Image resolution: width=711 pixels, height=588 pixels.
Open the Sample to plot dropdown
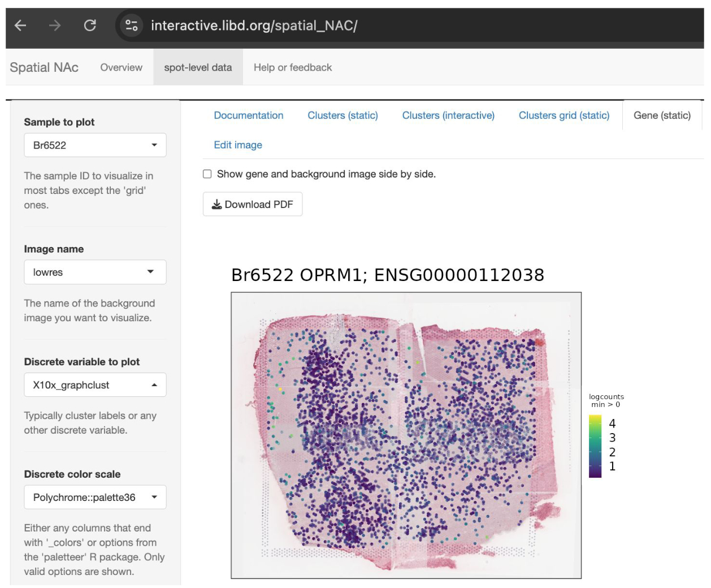pos(95,145)
